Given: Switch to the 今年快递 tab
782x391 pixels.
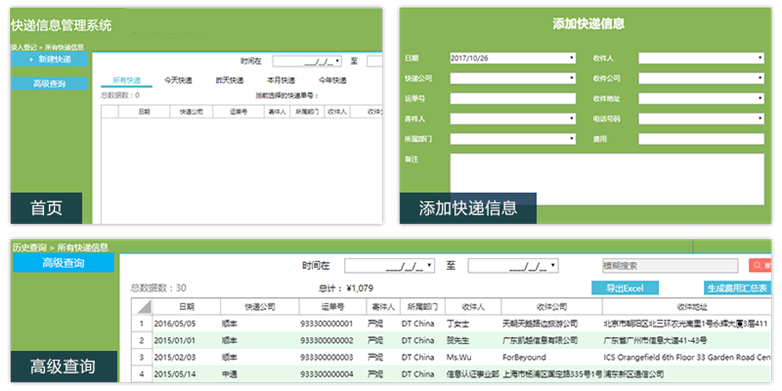Looking at the screenshot, I should [332, 80].
